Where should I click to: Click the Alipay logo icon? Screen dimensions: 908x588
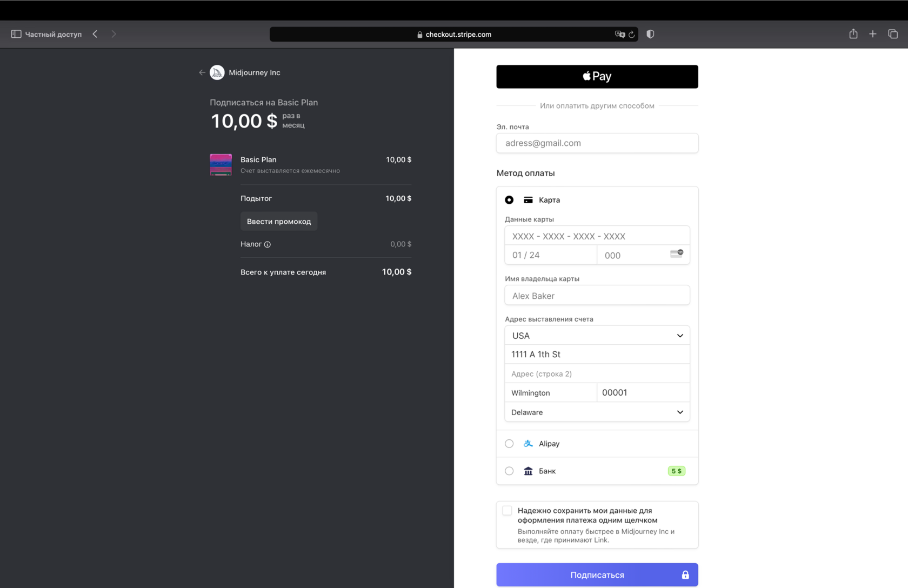click(x=529, y=444)
